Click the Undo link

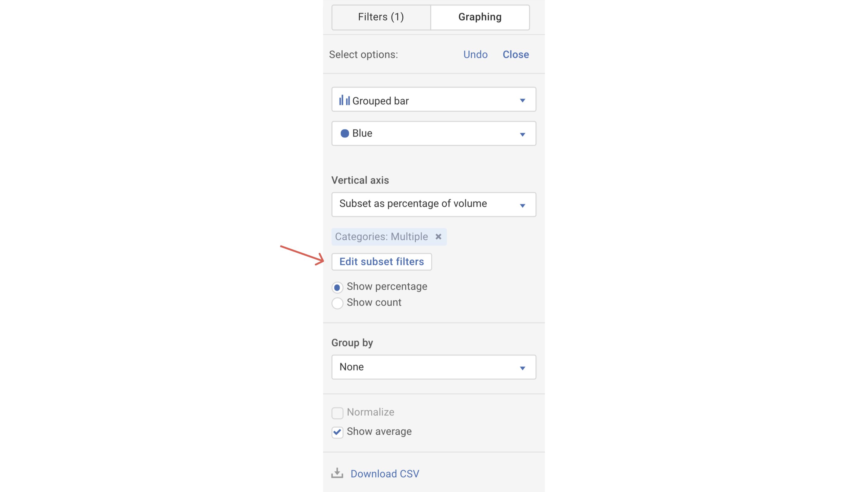pos(475,54)
